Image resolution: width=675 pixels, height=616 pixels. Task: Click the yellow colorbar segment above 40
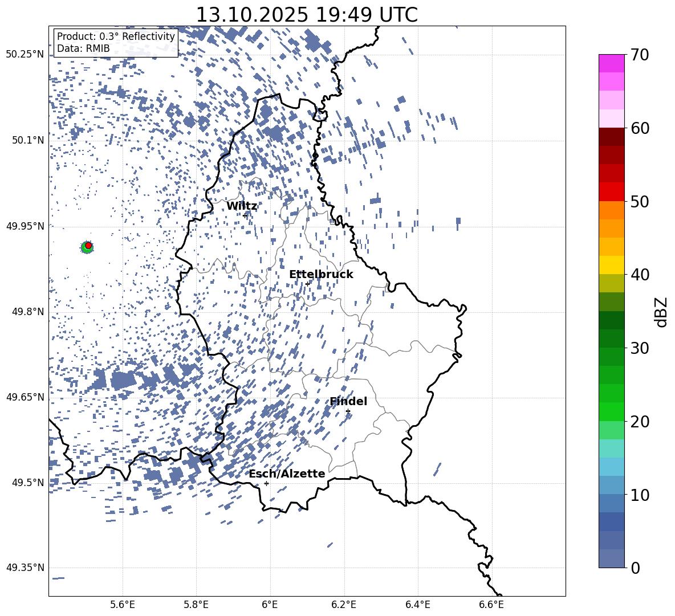click(611, 266)
